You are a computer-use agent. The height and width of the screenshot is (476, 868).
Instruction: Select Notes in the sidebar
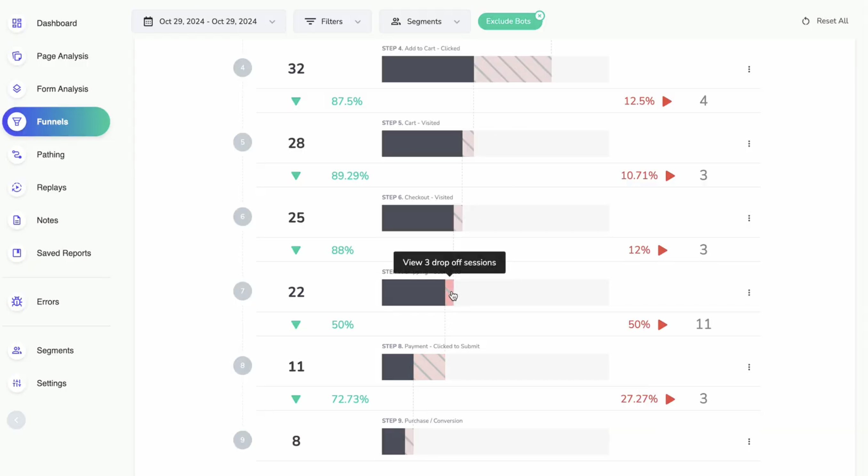point(47,220)
